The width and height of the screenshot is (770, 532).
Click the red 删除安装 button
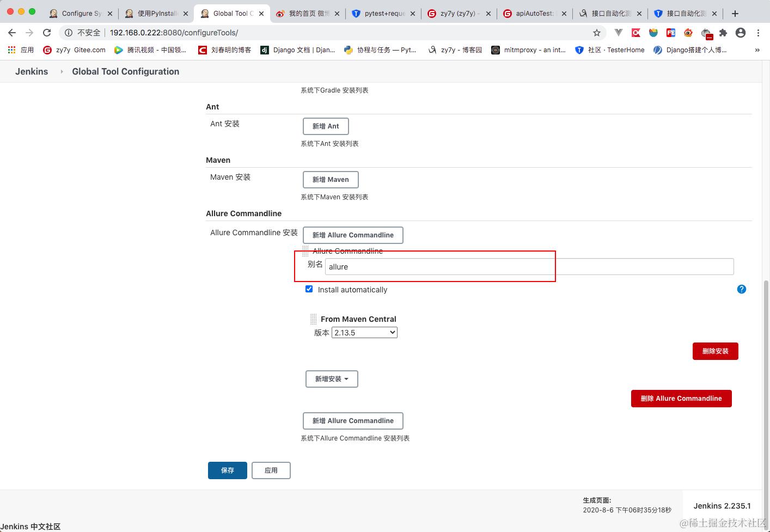tap(716, 351)
